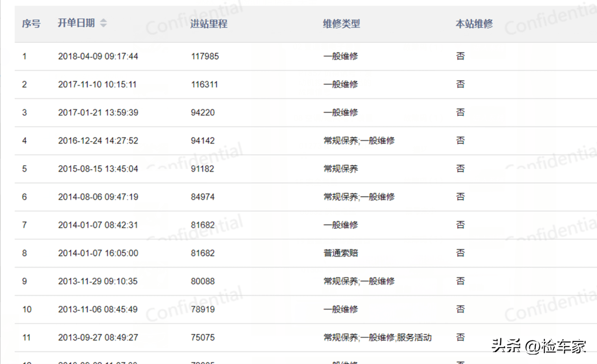Select date 2017-01-21 13:59:39

tap(98, 113)
